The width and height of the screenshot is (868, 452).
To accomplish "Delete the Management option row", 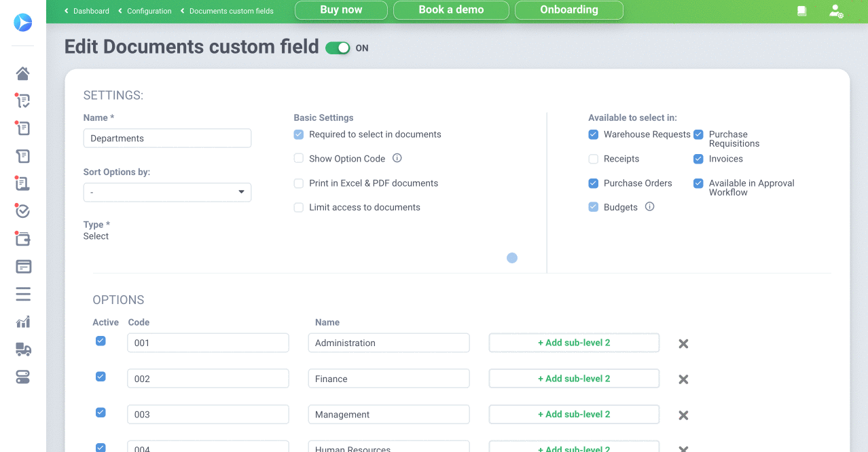I will [x=683, y=415].
